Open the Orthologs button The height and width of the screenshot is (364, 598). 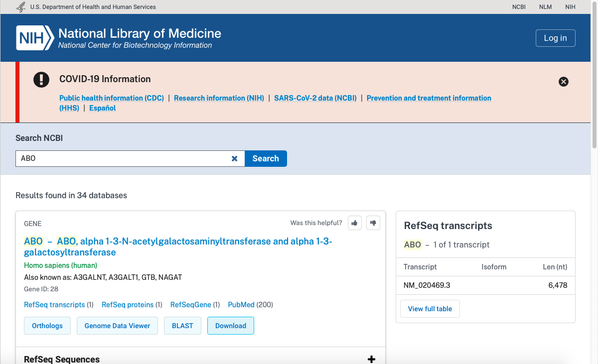47,326
